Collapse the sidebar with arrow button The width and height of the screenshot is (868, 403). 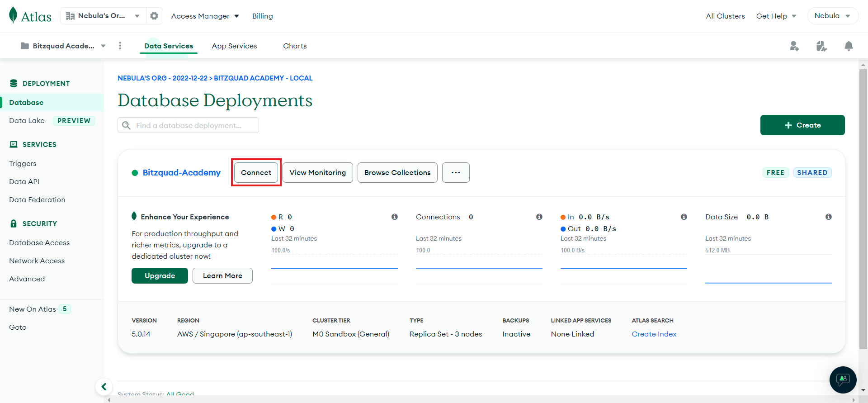click(104, 387)
